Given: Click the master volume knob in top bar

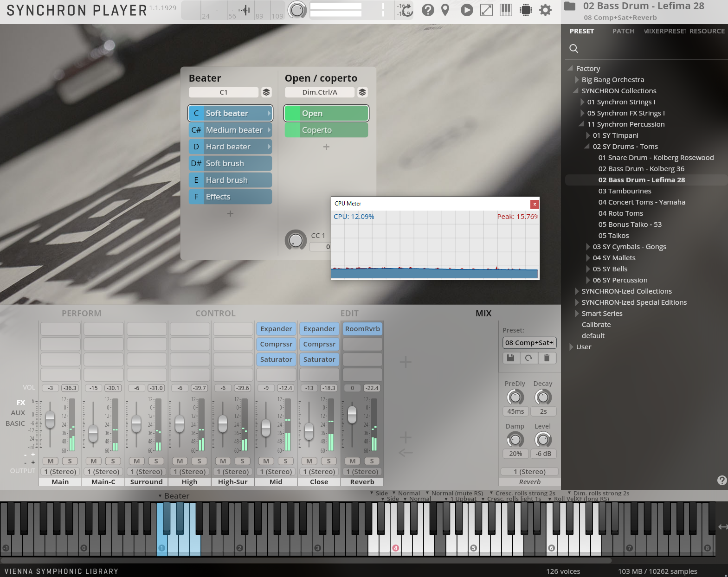Looking at the screenshot, I should click(297, 10).
